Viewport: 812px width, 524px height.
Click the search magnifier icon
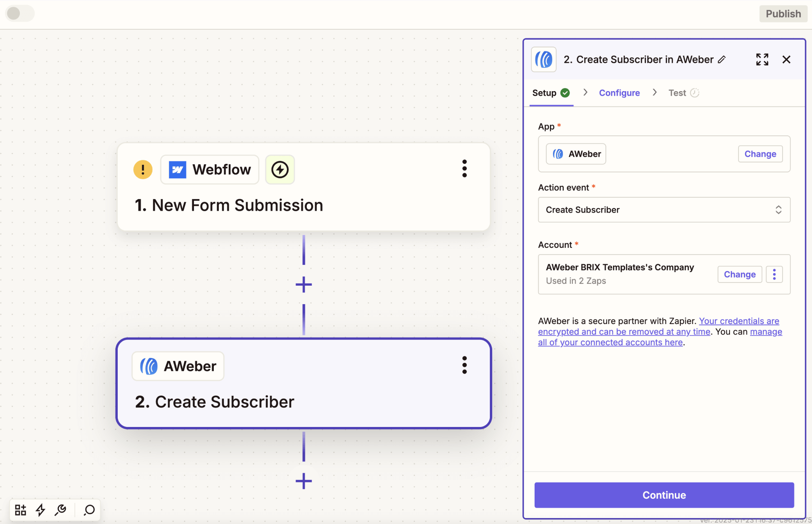pyautogui.click(x=89, y=510)
